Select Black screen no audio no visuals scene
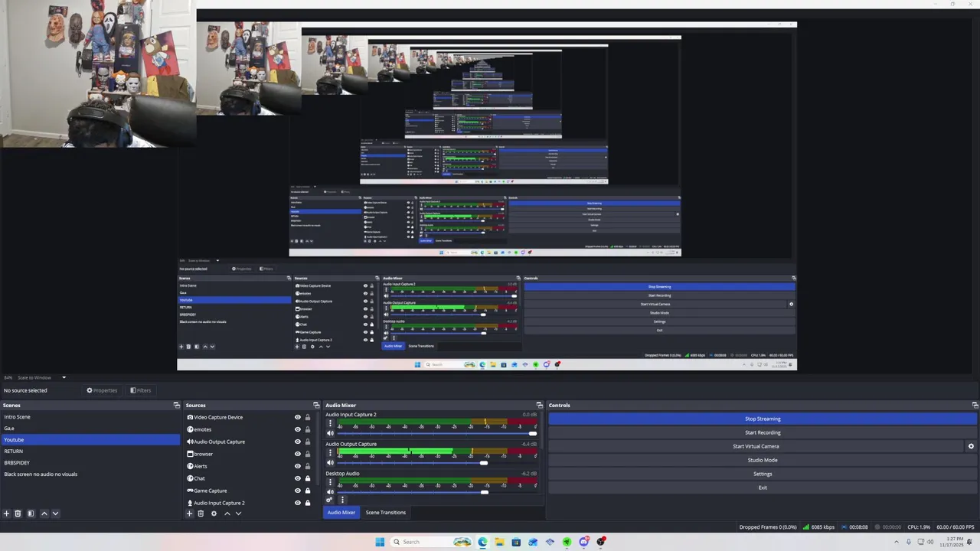Image resolution: width=980 pixels, height=551 pixels. point(90,474)
